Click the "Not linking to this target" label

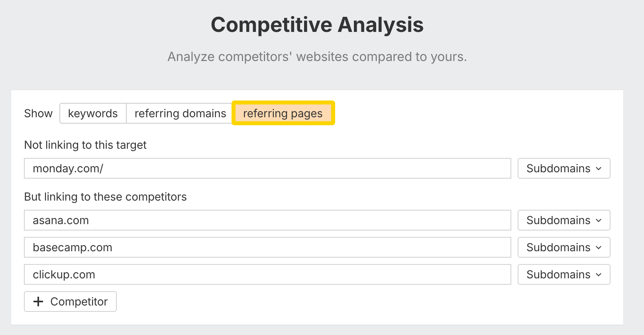pos(85,145)
